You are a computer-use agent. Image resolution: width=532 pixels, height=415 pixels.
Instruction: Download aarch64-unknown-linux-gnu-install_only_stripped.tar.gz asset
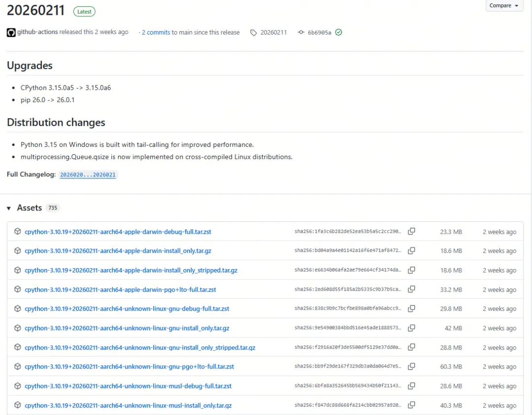(140, 348)
